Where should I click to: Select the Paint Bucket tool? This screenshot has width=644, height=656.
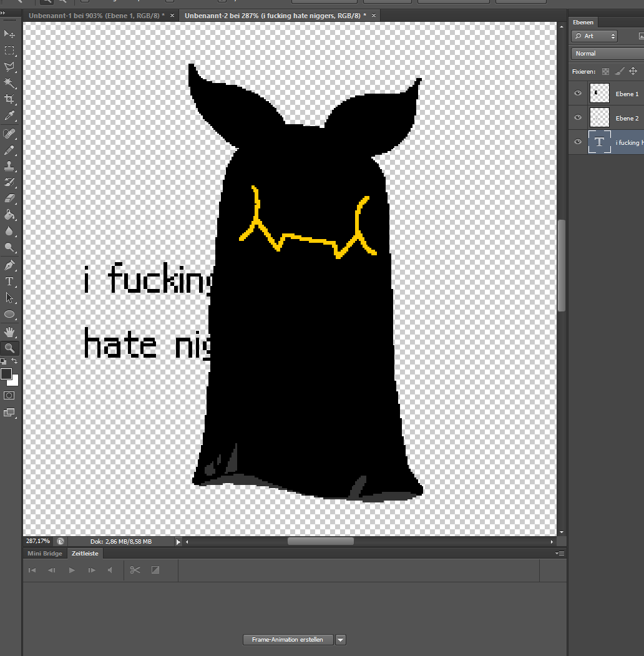9,215
